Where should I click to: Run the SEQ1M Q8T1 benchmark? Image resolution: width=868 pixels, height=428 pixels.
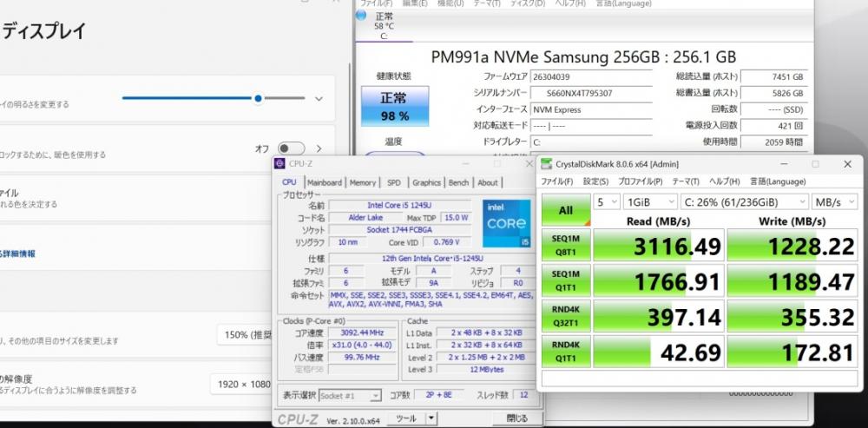click(x=566, y=245)
